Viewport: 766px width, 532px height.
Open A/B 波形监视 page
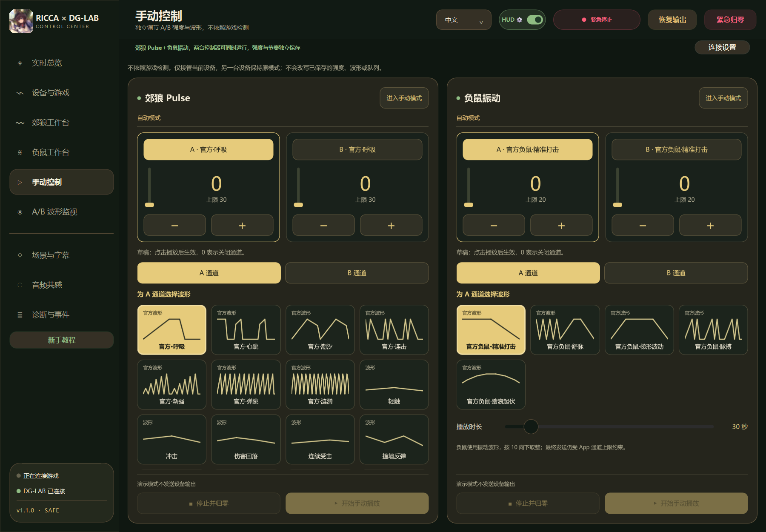click(62, 212)
